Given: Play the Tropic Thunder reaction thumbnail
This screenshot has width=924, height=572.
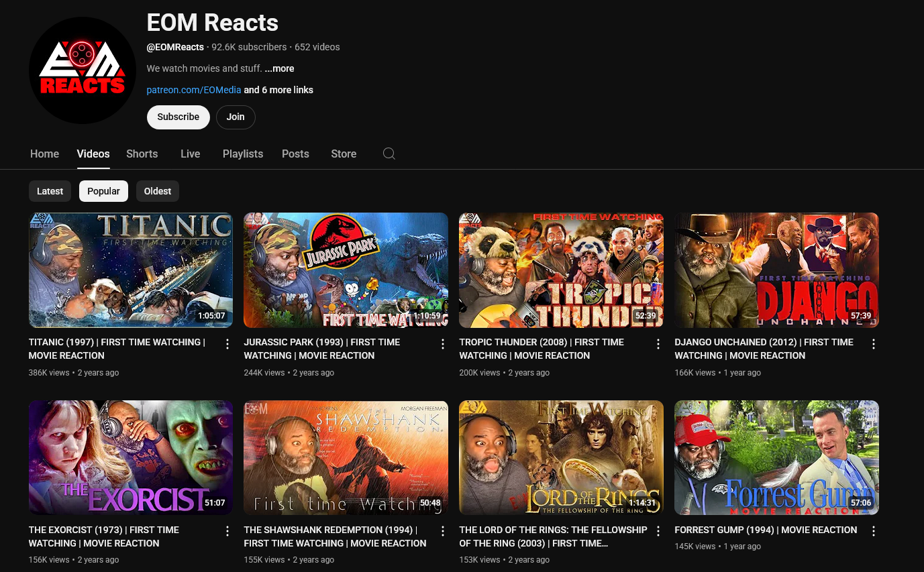Looking at the screenshot, I should coord(562,270).
